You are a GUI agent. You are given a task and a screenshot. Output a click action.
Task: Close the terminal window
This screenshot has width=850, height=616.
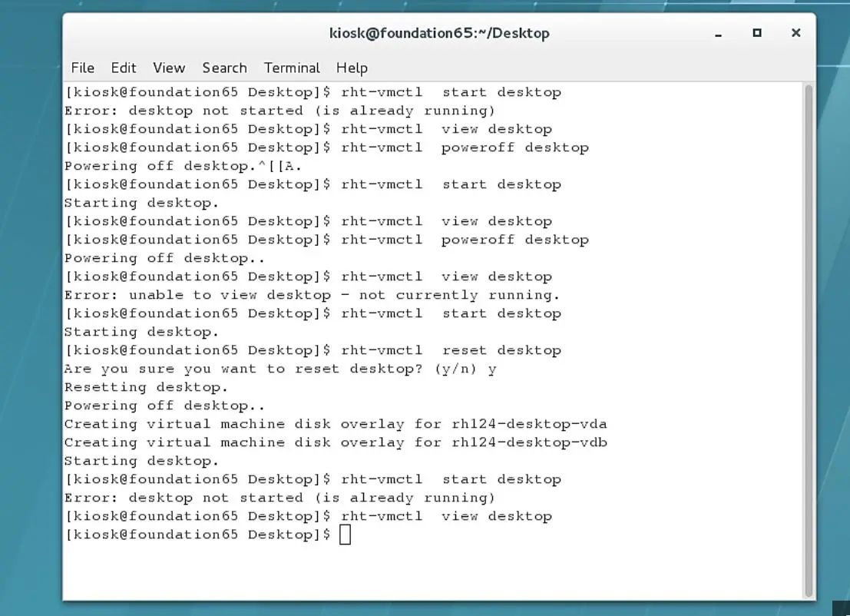pyautogui.click(x=795, y=33)
